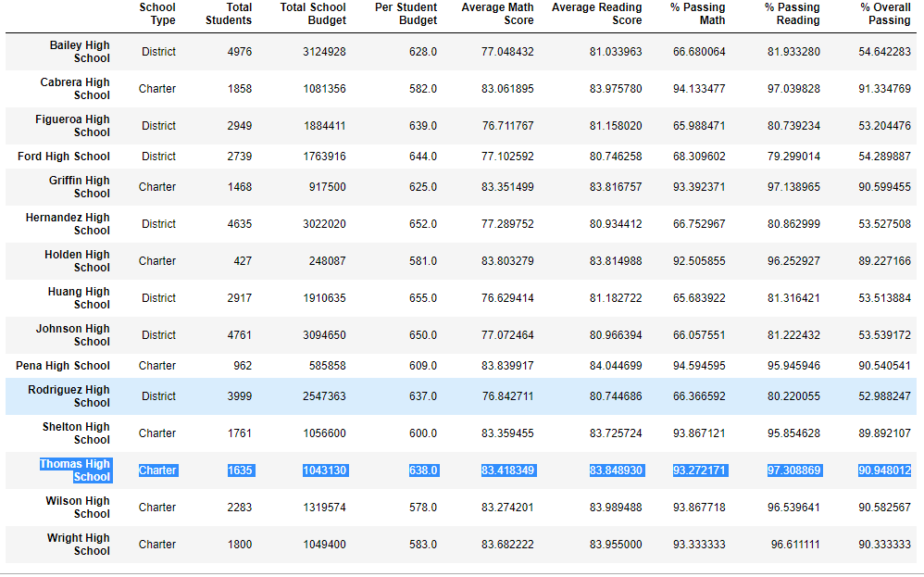Click the Total Students column header
The image size is (924, 577).
pyautogui.click(x=229, y=14)
